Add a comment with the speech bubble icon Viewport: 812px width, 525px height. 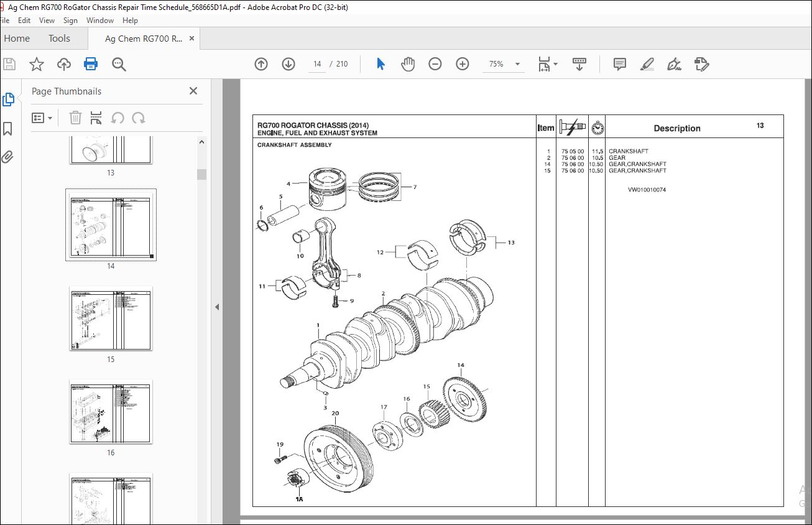619,64
